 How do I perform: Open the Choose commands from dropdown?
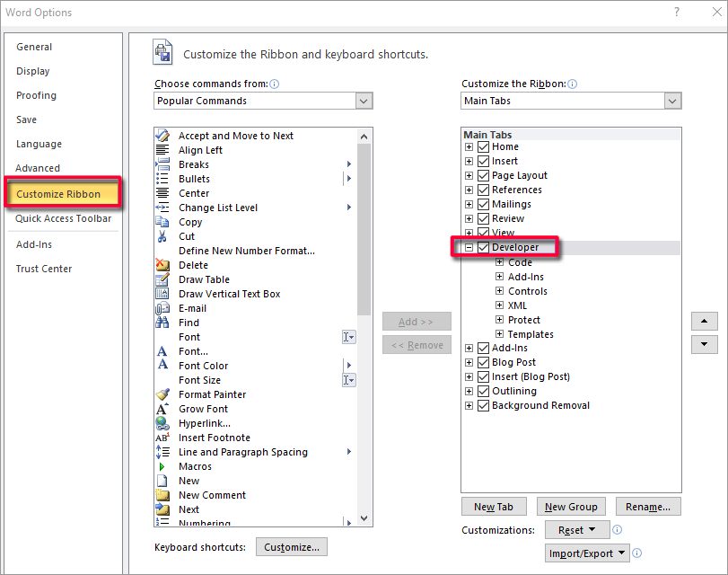click(364, 101)
